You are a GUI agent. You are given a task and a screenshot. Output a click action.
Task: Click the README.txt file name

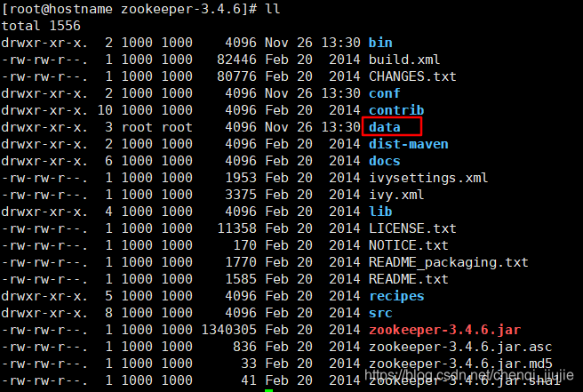408,279
